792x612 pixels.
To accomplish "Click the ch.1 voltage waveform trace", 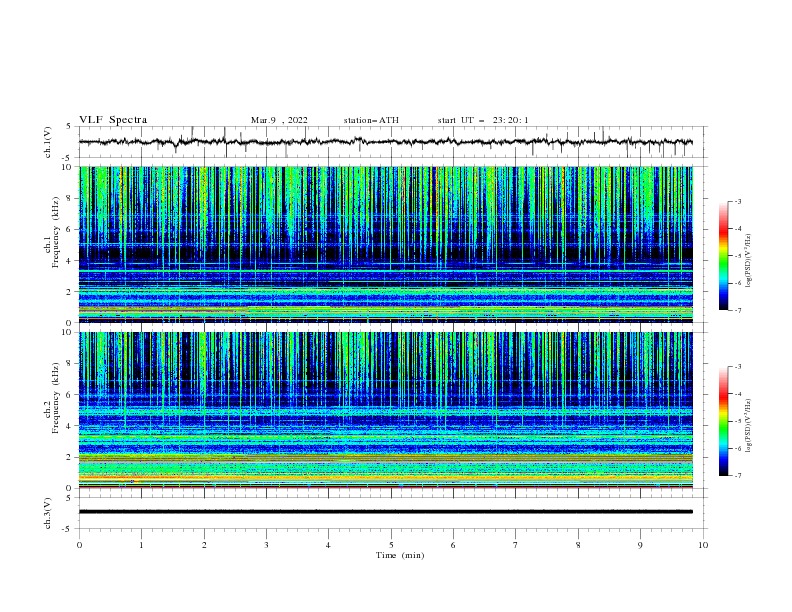I will [385, 142].
